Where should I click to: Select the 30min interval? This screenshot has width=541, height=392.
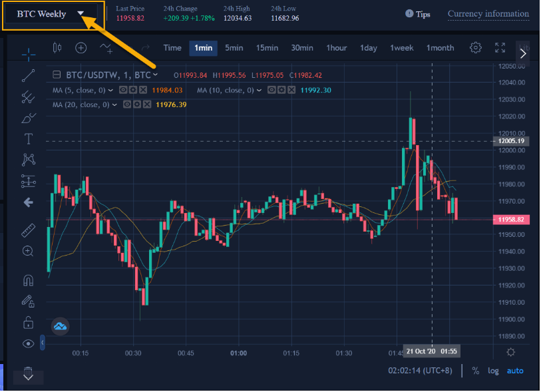pos(302,48)
